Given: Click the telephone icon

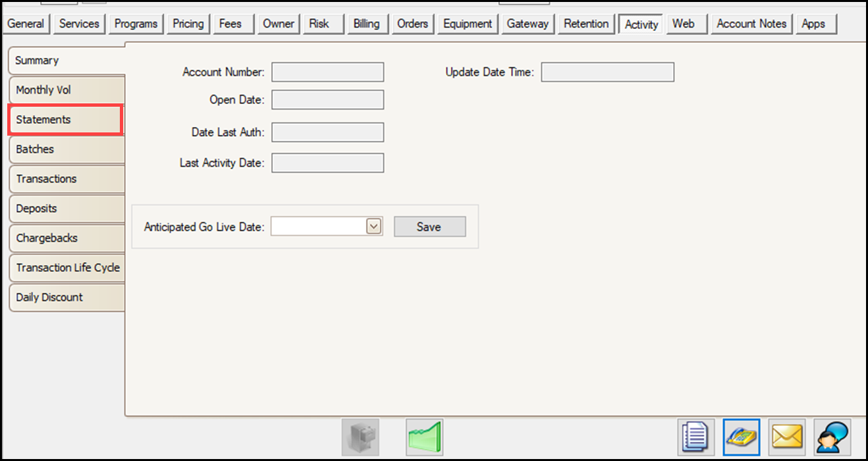Looking at the screenshot, I should [x=742, y=437].
